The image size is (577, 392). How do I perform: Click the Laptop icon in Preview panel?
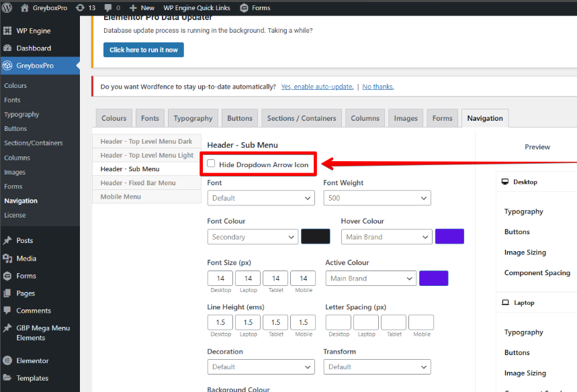coord(505,303)
